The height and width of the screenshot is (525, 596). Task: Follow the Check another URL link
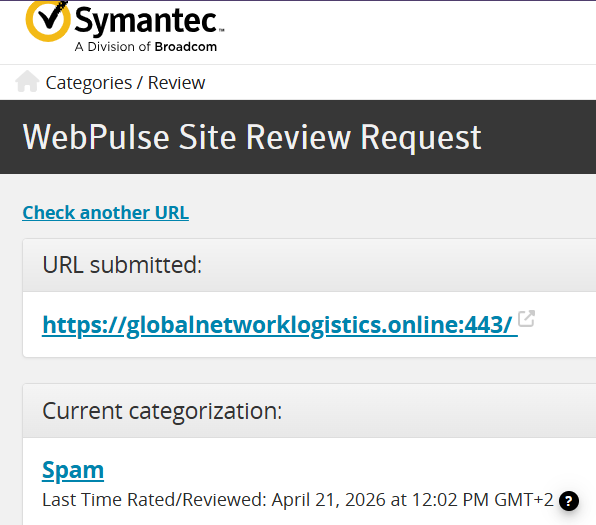coord(106,213)
